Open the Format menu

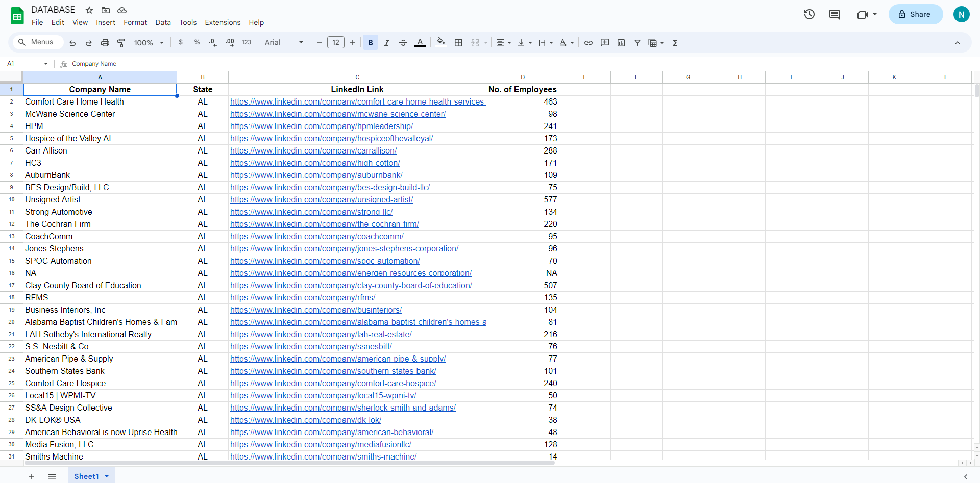[x=135, y=22]
